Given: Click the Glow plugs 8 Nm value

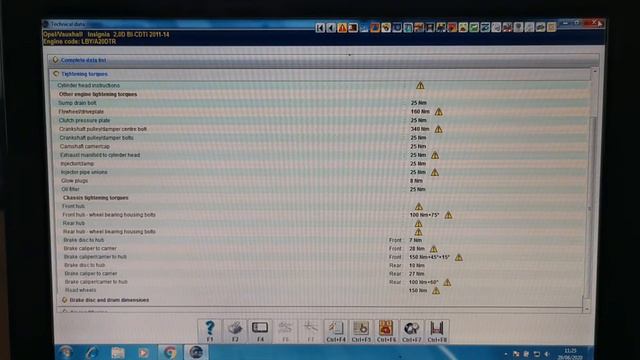Looking at the screenshot, I should pyautogui.click(x=416, y=181).
